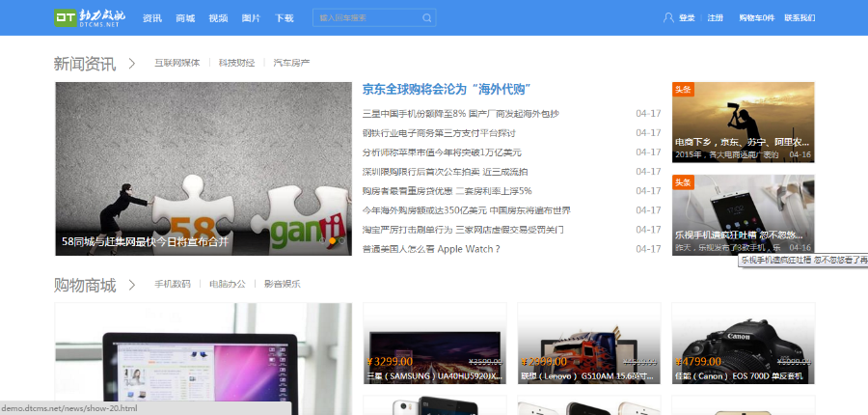Select the 影音娱乐 category

coord(283,285)
